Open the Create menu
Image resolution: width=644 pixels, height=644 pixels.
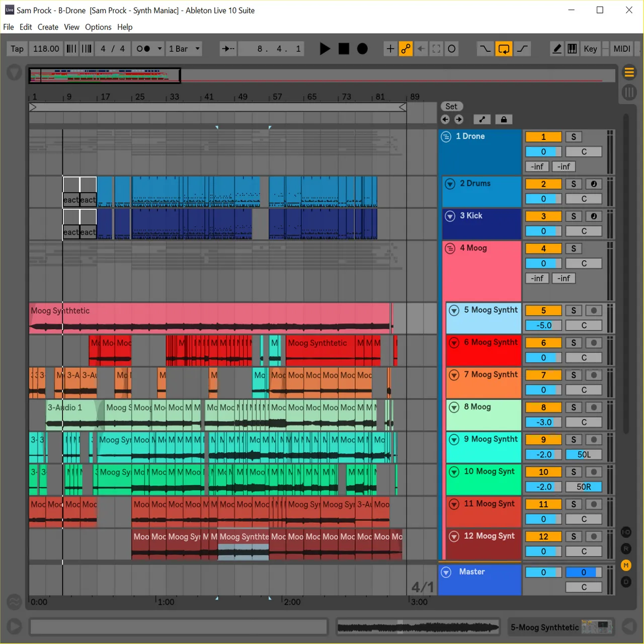point(48,27)
